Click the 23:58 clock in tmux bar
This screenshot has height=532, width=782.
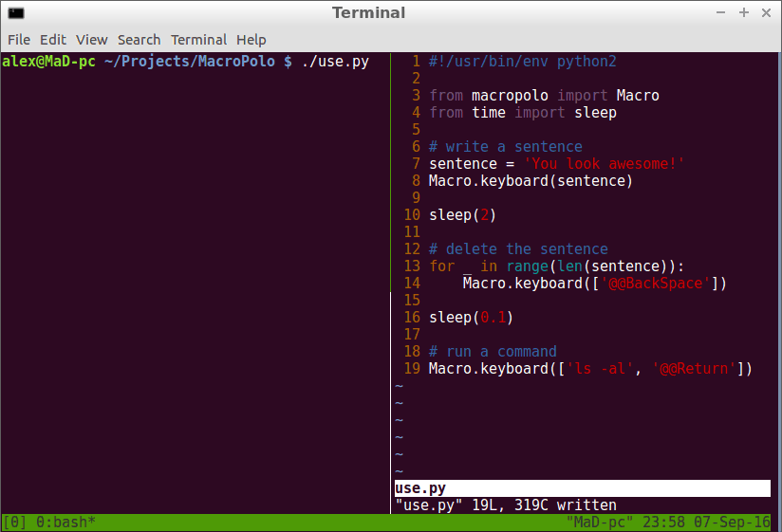pyautogui.click(x=663, y=523)
